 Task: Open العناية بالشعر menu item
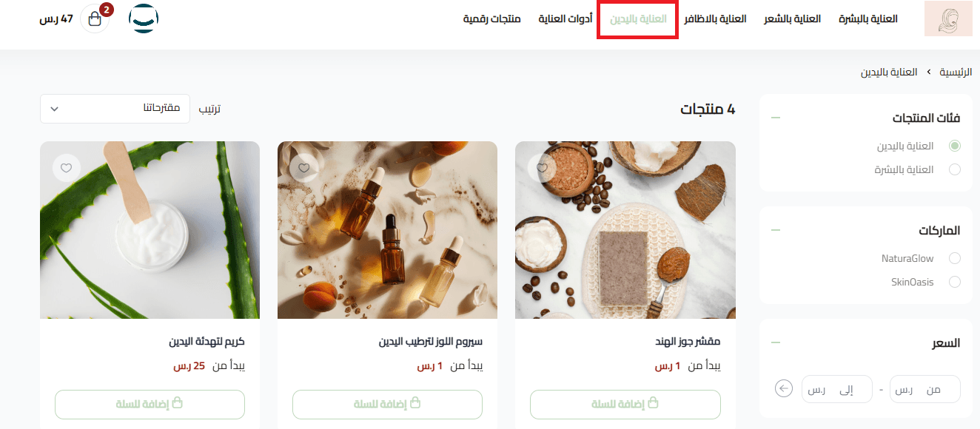(x=792, y=19)
